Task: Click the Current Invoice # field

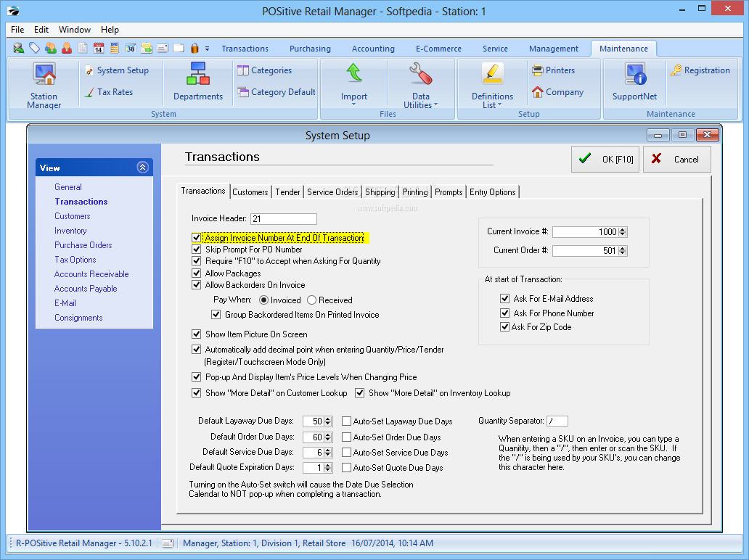Action: (x=585, y=232)
